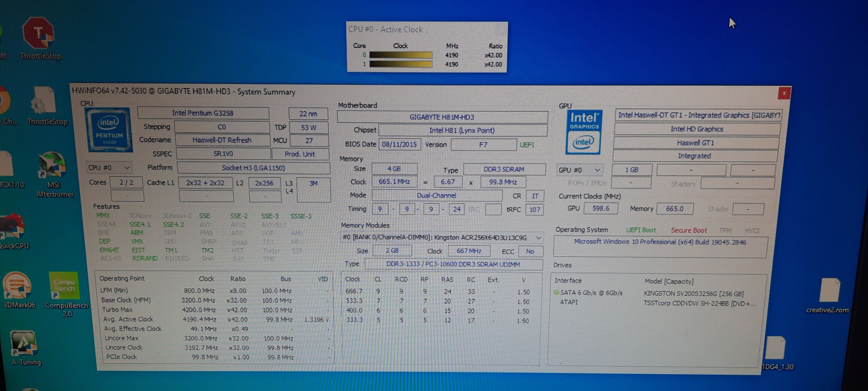
Task: Click the UEFI Boot indicator
Action: [x=641, y=230]
